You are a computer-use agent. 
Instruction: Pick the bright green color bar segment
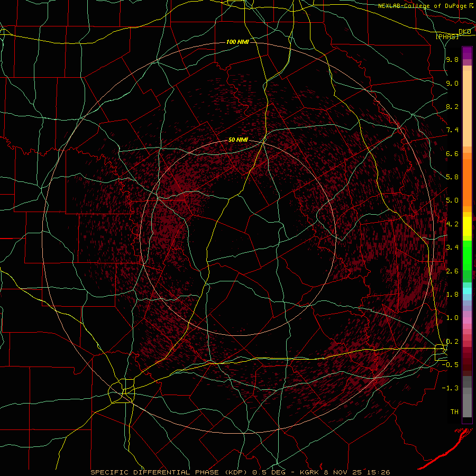point(467,255)
